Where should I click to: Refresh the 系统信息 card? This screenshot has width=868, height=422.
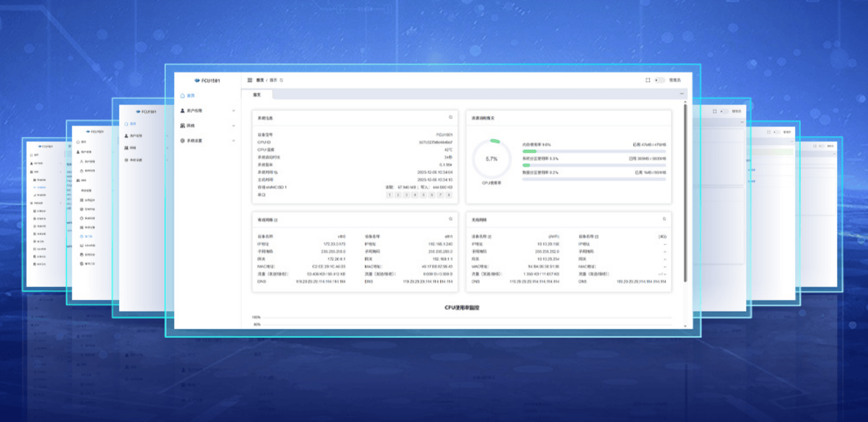coord(450,117)
